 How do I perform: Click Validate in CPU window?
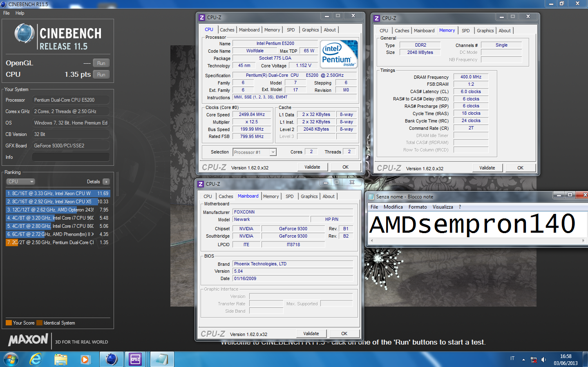pos(312,167)
